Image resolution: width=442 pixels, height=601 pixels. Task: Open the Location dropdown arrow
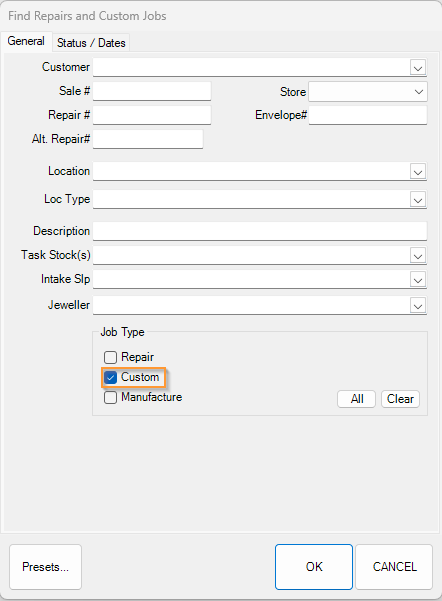coord(418,172)
